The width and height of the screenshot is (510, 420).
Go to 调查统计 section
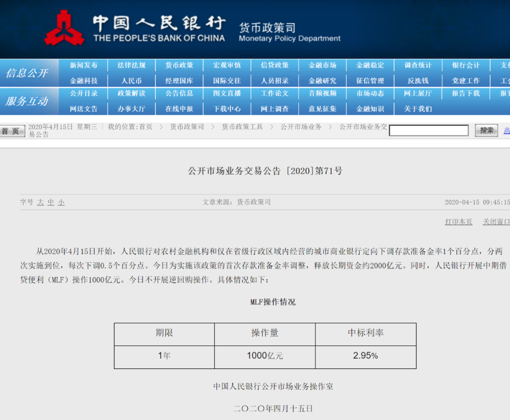coord(418,65)
